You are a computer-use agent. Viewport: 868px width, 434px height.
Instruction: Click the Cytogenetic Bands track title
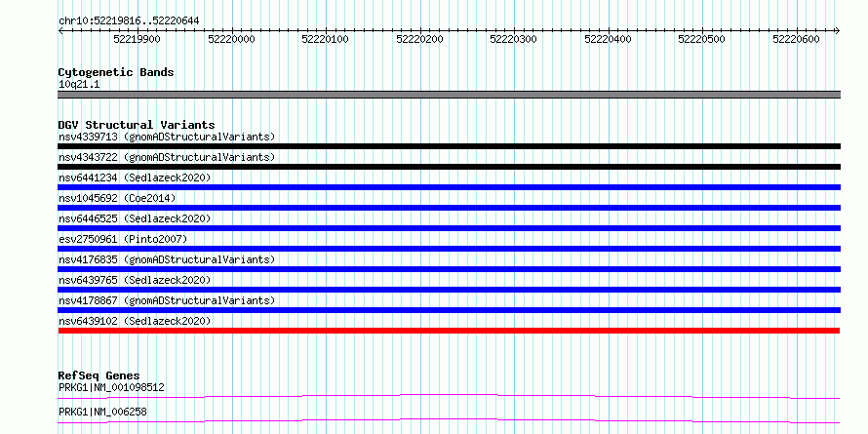point(116,72)
